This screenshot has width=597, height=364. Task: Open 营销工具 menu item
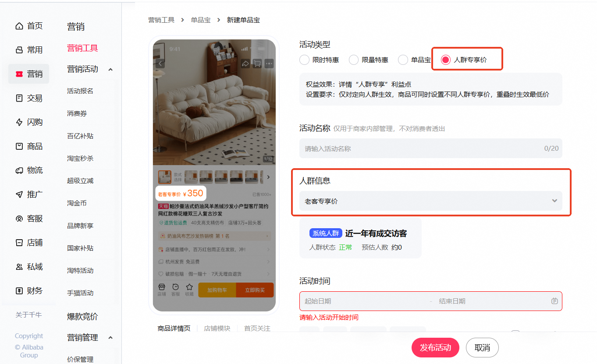82,48
